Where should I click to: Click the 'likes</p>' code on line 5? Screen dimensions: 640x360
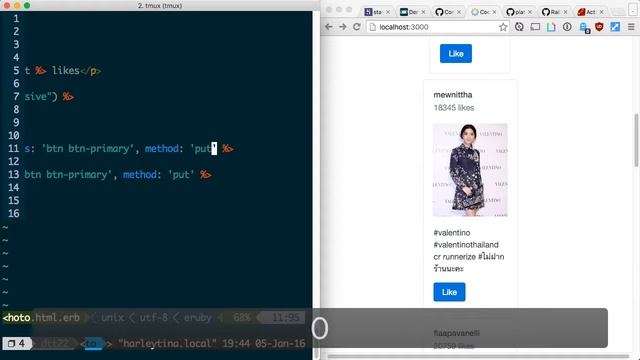click(76, 71)
